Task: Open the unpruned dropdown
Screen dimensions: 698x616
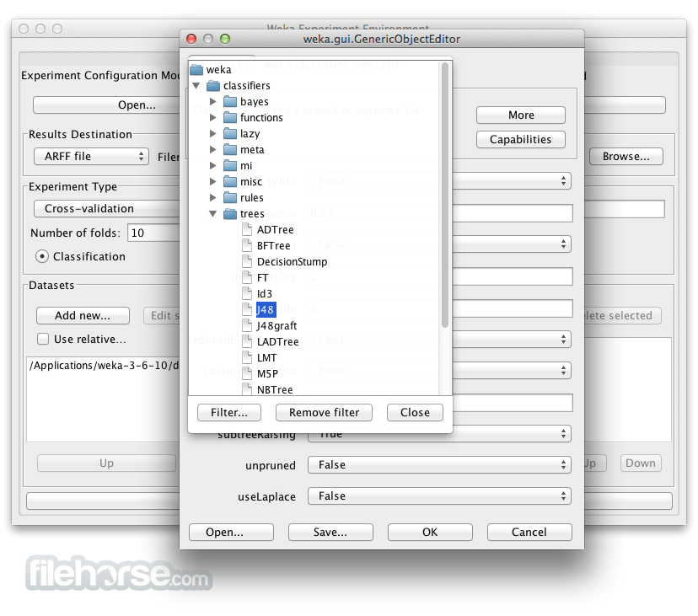Action: tap(439, 465)
